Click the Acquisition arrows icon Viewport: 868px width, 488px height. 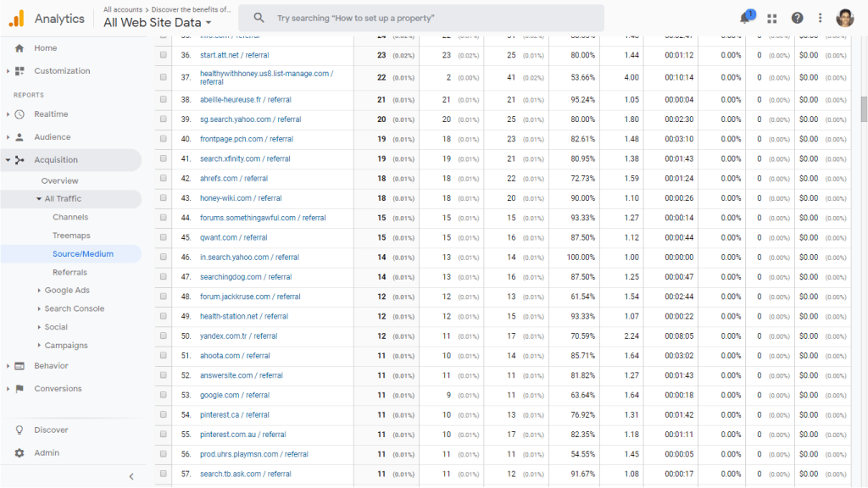(19, 160)
